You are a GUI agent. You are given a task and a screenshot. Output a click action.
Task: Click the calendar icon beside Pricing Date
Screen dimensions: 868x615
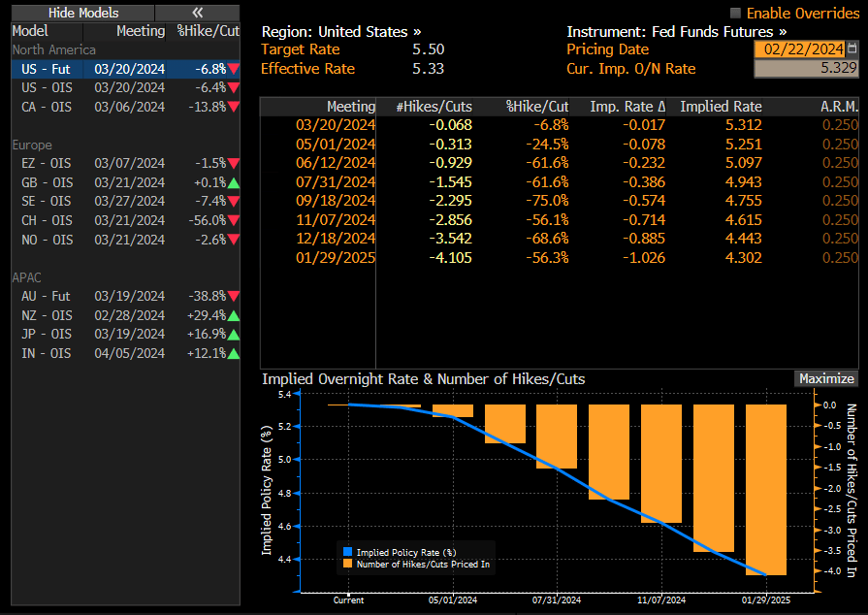click(x=852, y=49)
